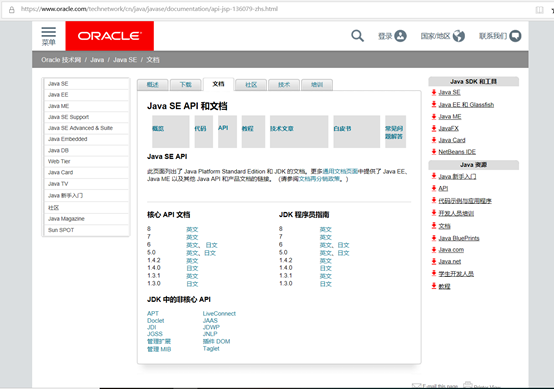This screenshot has width=554, height=389.
Task: Open the APT link under non-core APIs
Action: 153,313
